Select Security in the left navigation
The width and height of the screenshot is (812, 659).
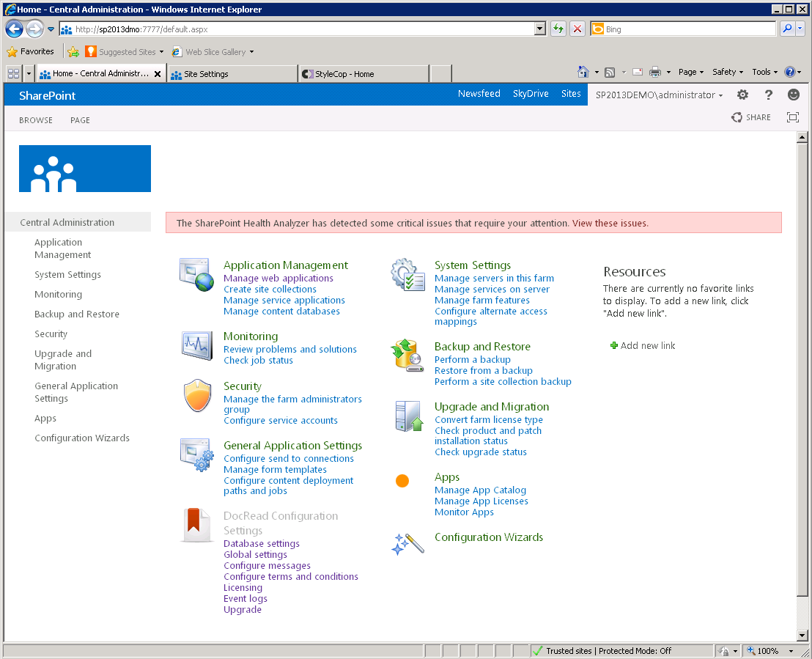51,334
